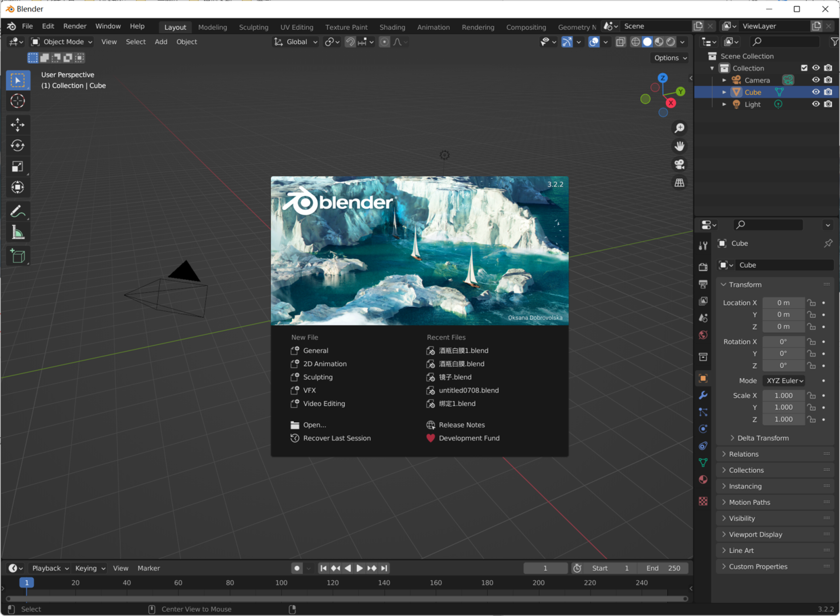Open the View Layer properties tab
Screen dimensions: 840x616
point(702,301)
